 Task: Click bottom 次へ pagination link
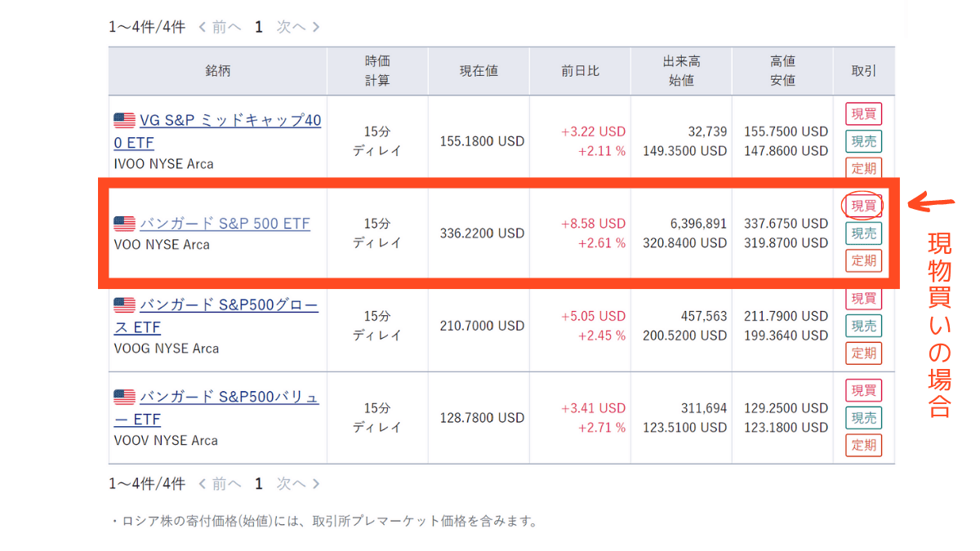297,484
